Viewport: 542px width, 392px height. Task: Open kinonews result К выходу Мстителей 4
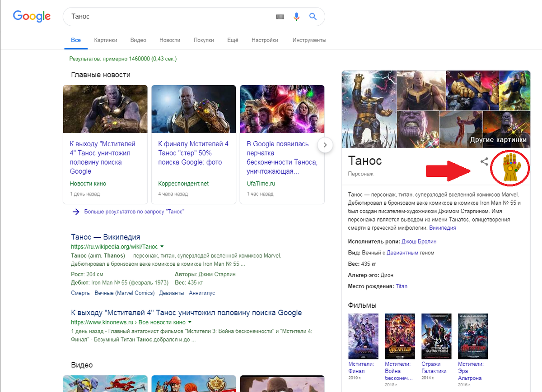186,313
